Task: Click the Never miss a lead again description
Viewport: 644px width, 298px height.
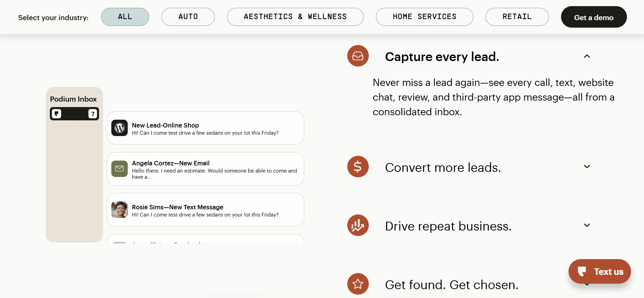Action: [x=493, y=97]
